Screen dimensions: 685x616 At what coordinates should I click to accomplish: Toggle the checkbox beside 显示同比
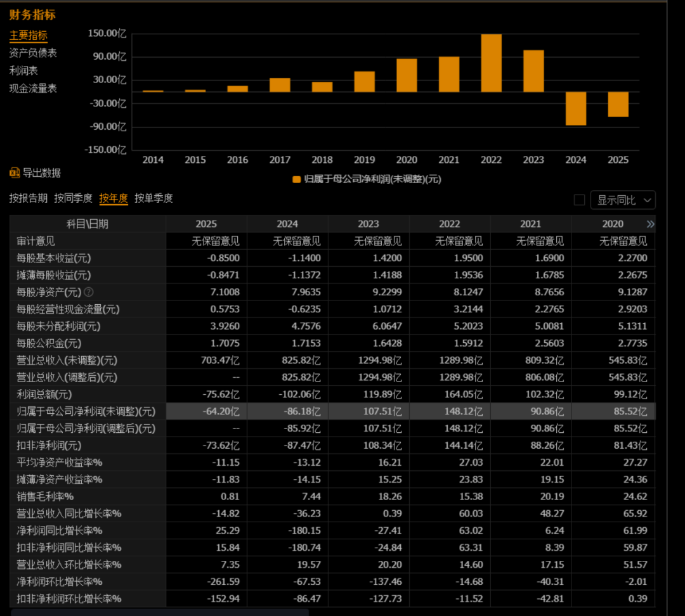coord(579,200)
